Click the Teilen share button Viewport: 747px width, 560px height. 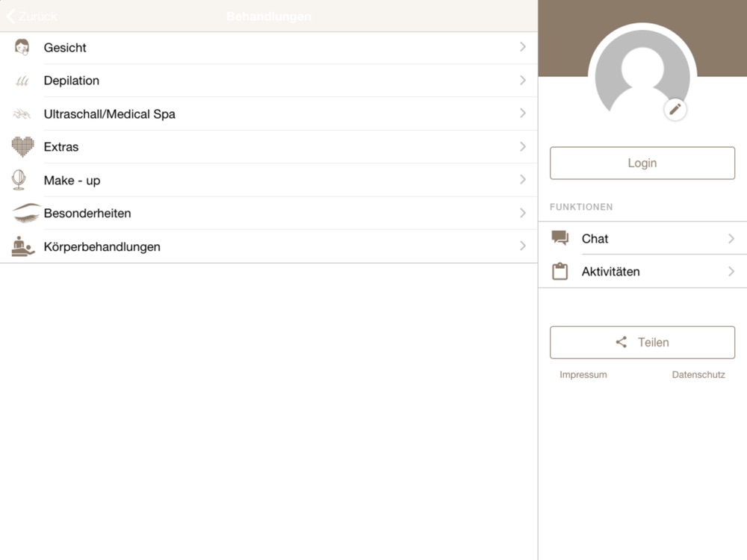click(642, 343)
